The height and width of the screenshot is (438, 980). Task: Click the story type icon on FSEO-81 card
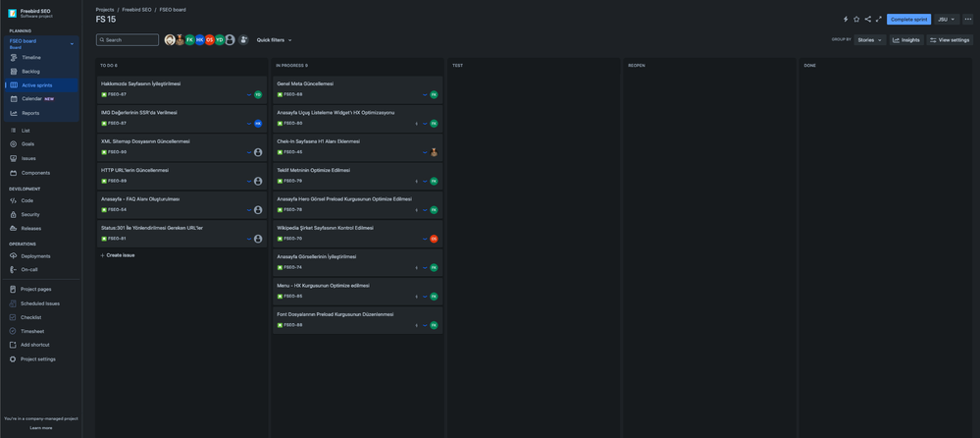point(104,239)
